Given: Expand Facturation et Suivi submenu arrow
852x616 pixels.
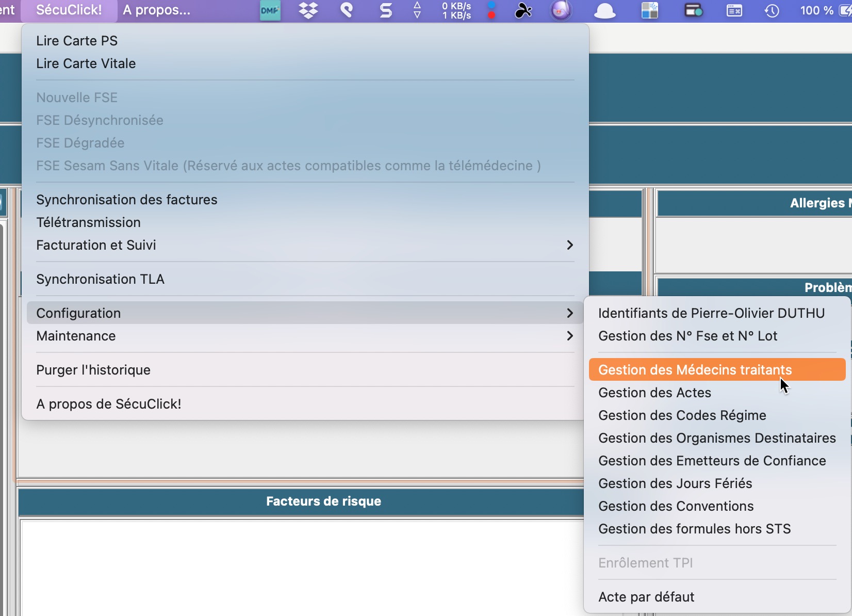Looking at the screenshot, I should (570, 245).
